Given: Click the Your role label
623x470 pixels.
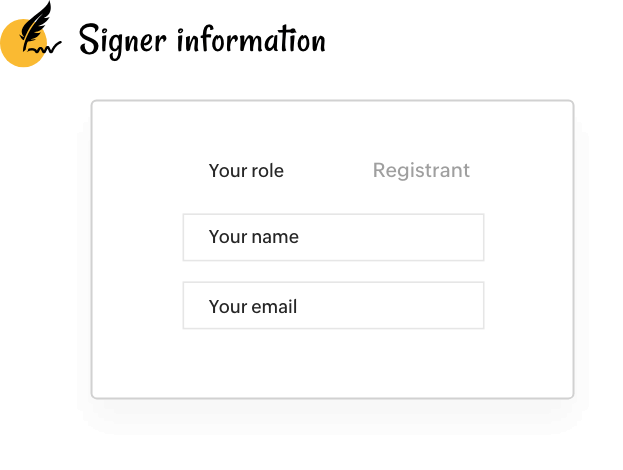Looking at the screenshot, I should [246, 171].
